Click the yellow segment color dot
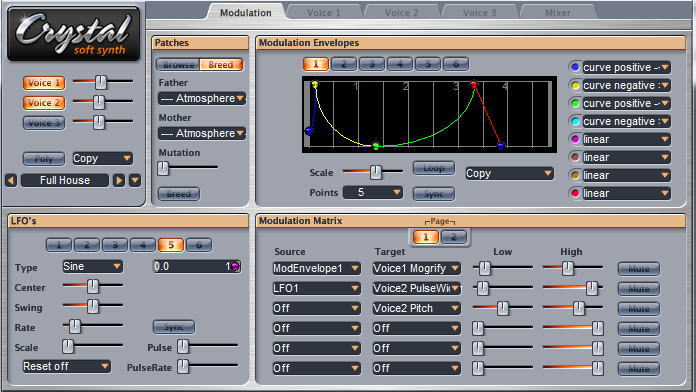The width and height of the screenshot is (696, 392). pos(575,85)
